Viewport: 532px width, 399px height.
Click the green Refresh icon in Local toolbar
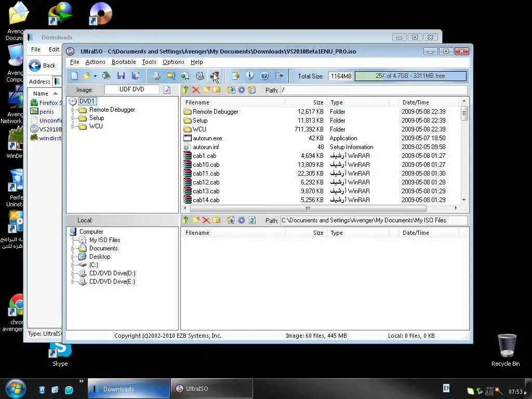pos(252,220)
